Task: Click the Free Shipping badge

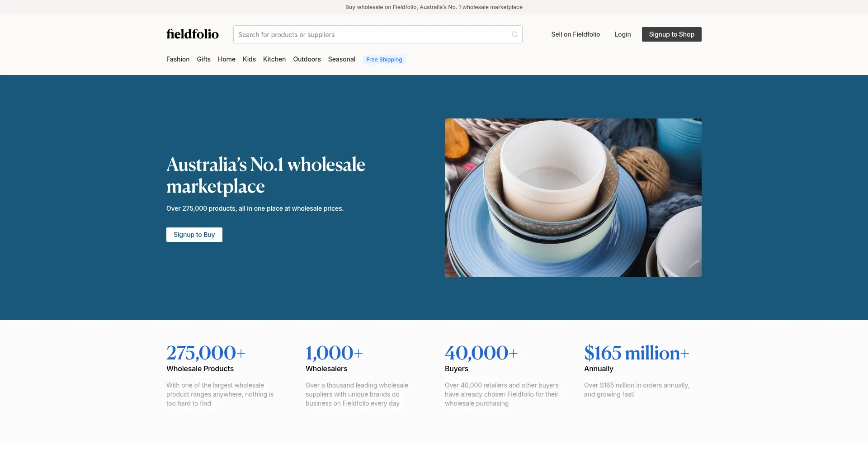Action: point(384,60)
